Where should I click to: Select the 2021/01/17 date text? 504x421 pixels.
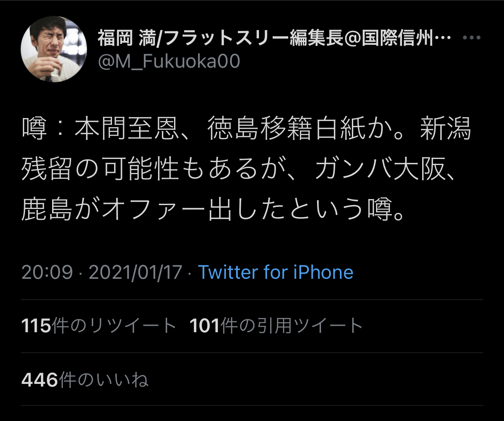[x=135, y=272]
